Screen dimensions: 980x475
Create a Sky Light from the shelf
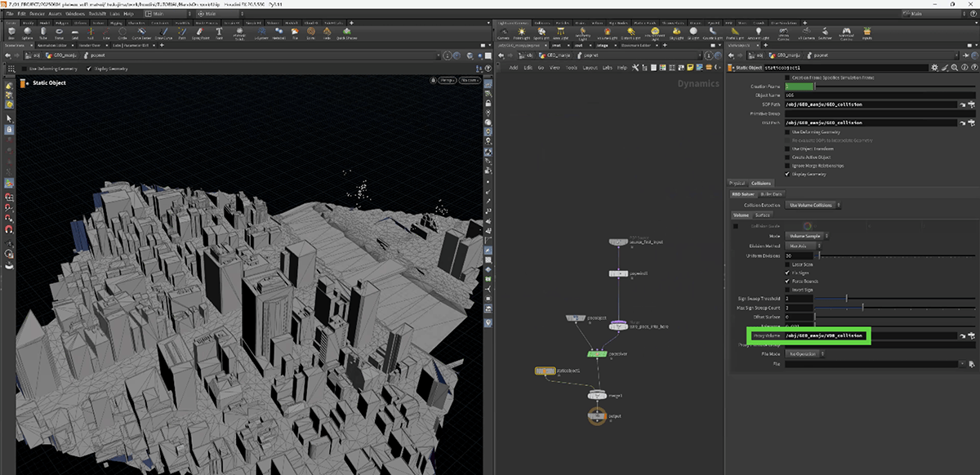pyautogui.click(x=676, y=33)
